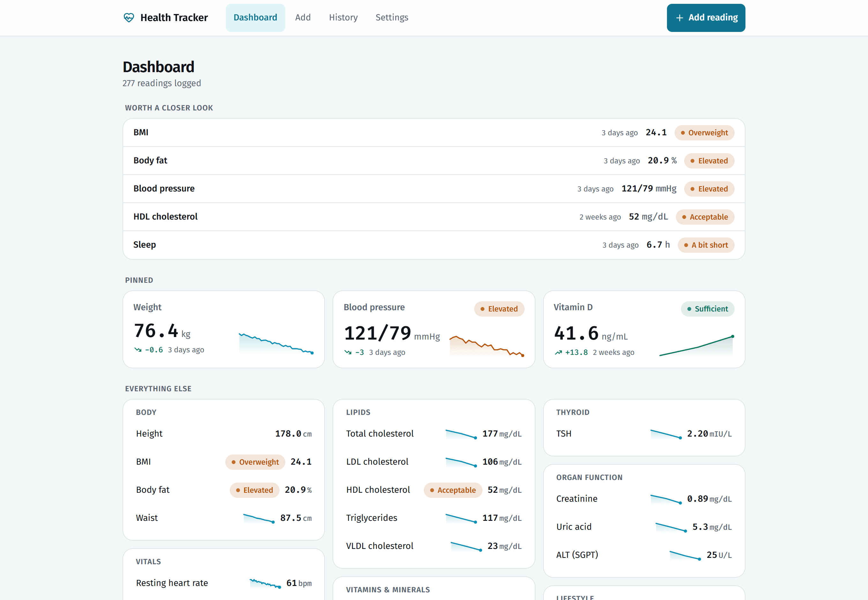Open the pinned Weight card heading
Image resolution: width=868 pixels, height=600 pixels.
pos(147,307)
